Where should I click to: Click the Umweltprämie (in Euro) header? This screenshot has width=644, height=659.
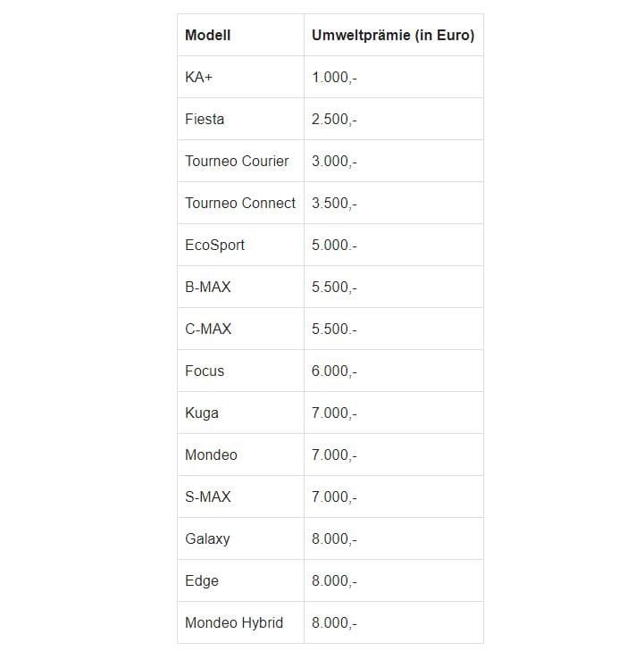tap(393, 35)
